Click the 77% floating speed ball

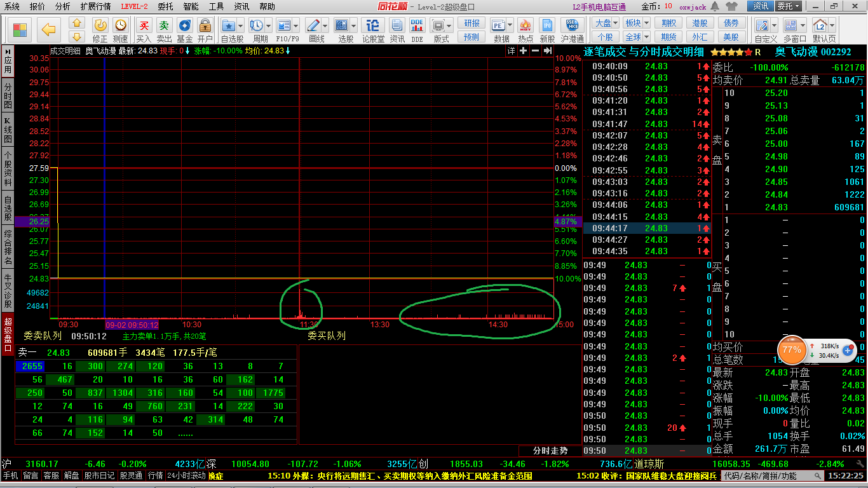[x=792, y=349]
